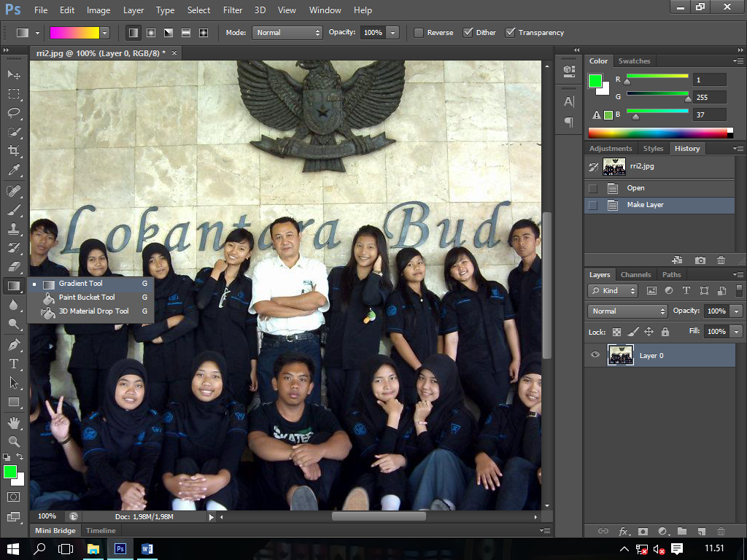
Task: Toggle lock transparent pixels
Action: [x=616, y=332]
